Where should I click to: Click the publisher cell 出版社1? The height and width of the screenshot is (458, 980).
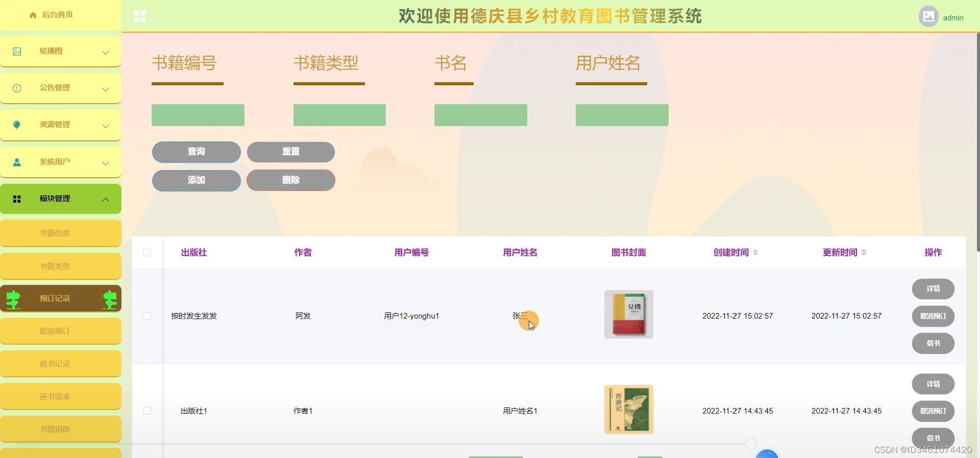(194, 411)
